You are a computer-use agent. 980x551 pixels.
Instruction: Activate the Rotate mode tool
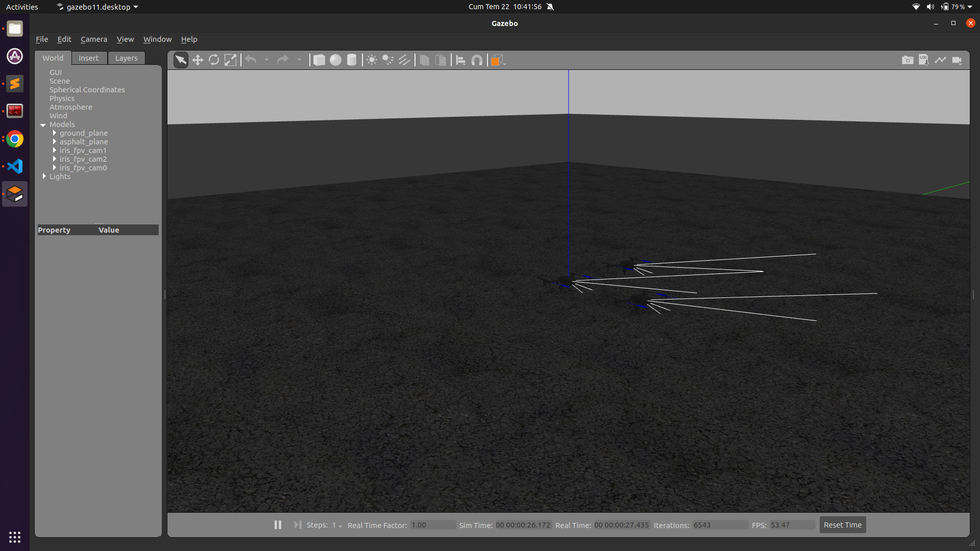click(214, 60)
